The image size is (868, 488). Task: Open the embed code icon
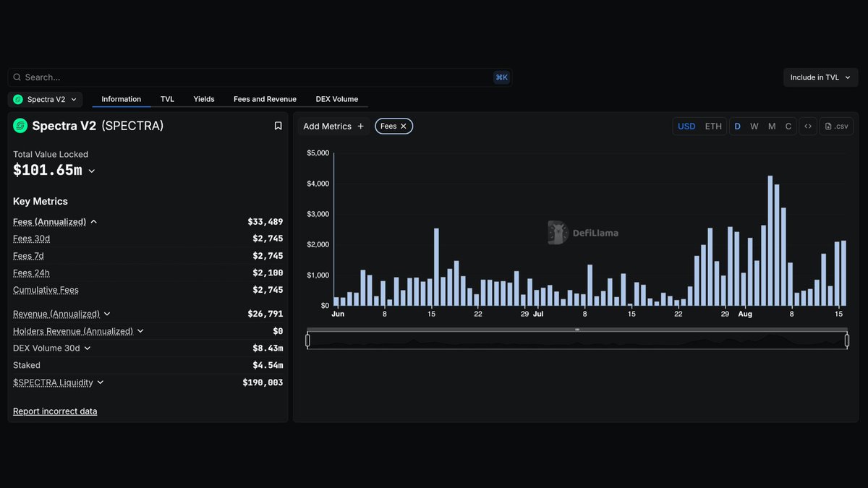coord(808,127)
